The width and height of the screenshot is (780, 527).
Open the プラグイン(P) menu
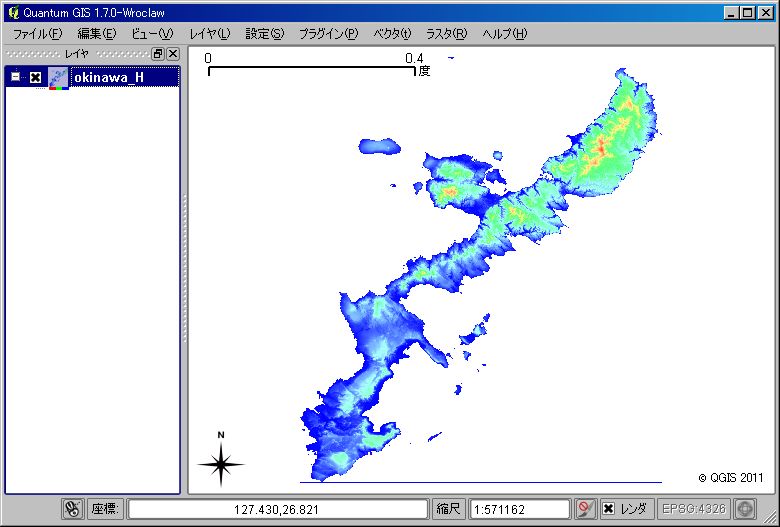(328, 34)
